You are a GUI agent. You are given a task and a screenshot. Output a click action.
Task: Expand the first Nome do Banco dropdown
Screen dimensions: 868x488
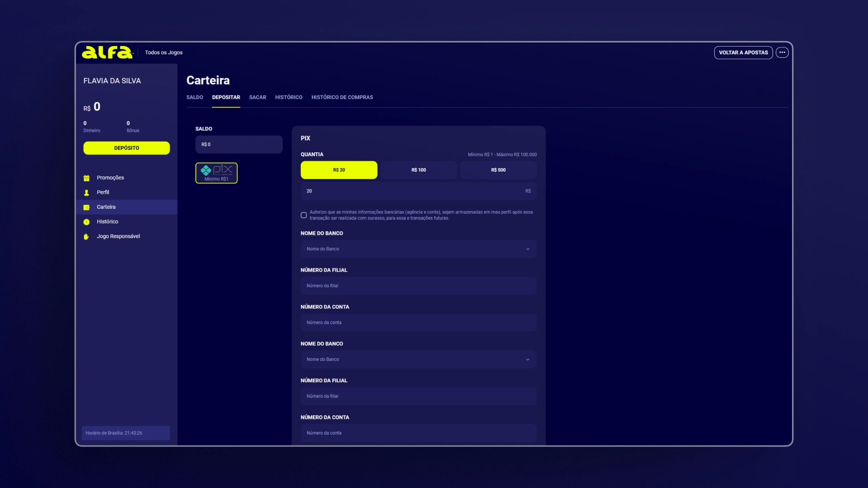[x=418, y=249]
